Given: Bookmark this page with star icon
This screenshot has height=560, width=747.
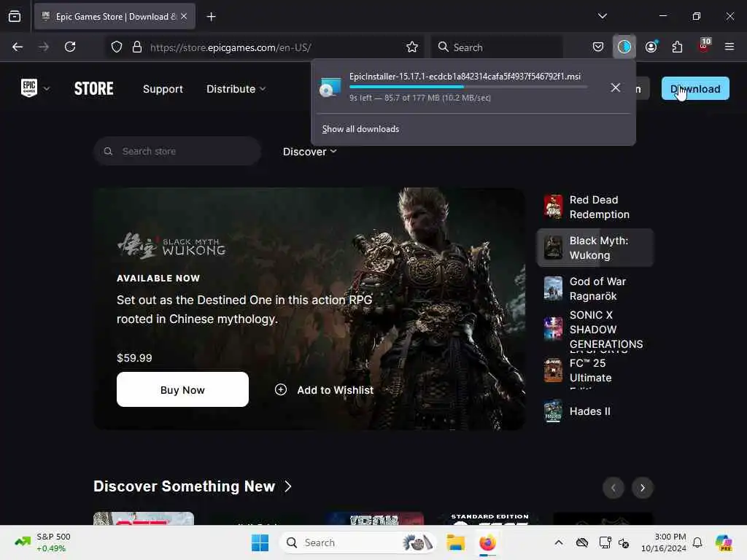Looking at the screenshot, I should pyautogui.click(x=412, y=47).
